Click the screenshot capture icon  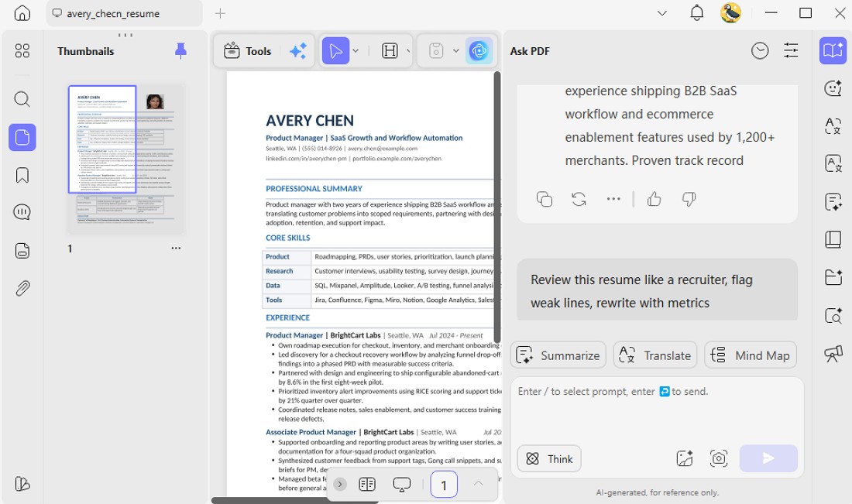pyautogui.click(x=719, y=458)
